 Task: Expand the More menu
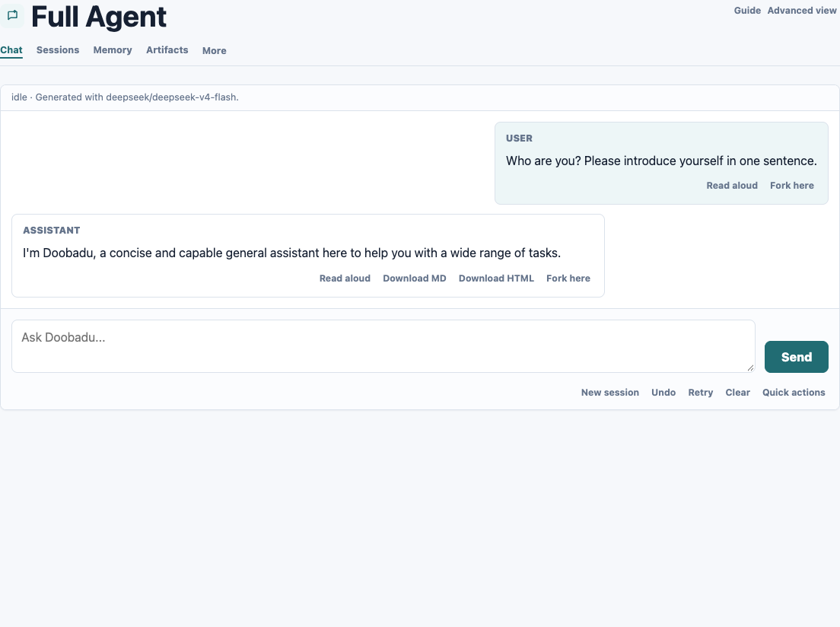[x=215, y=50]
